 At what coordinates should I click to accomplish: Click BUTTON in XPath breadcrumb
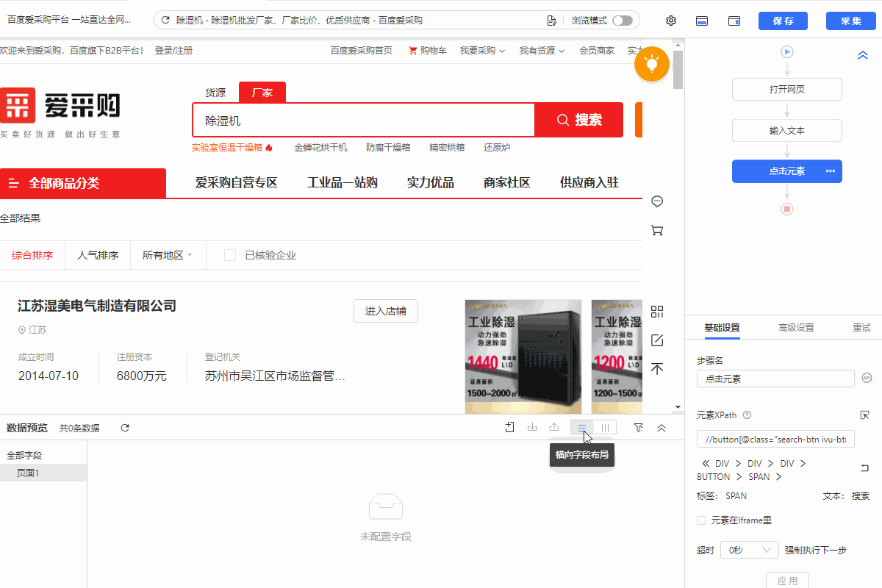pyautogui.click(x=713, y=477)
